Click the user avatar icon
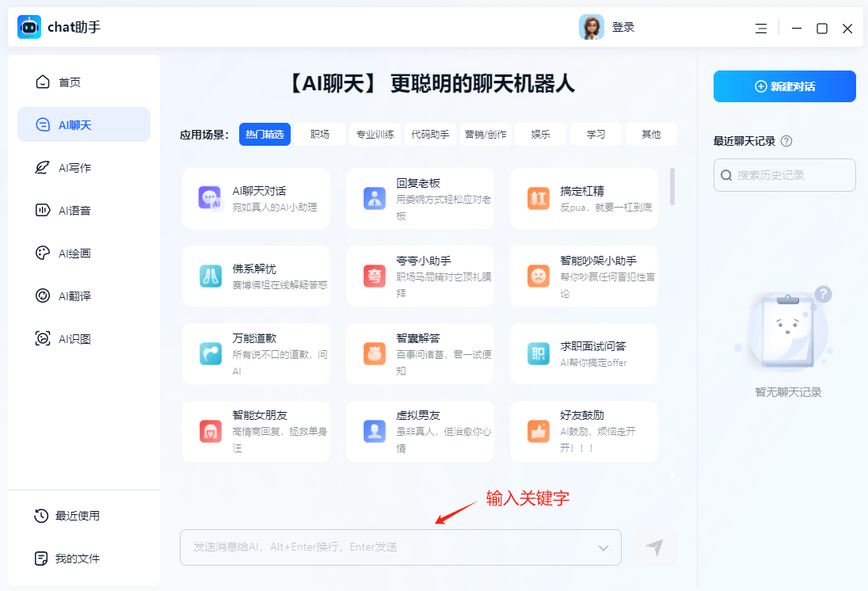The width and height of the screenshot is (868, 591). coord(591,28)
